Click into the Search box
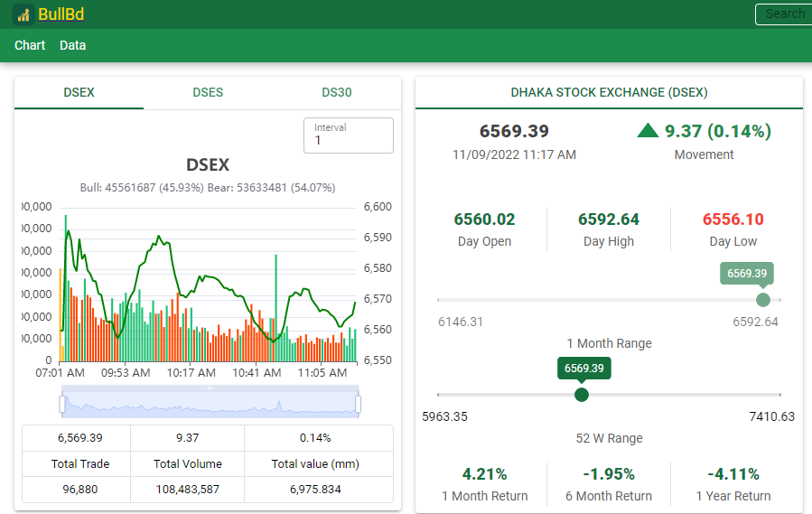Screen dimensions: 812x514 [783, 14]
